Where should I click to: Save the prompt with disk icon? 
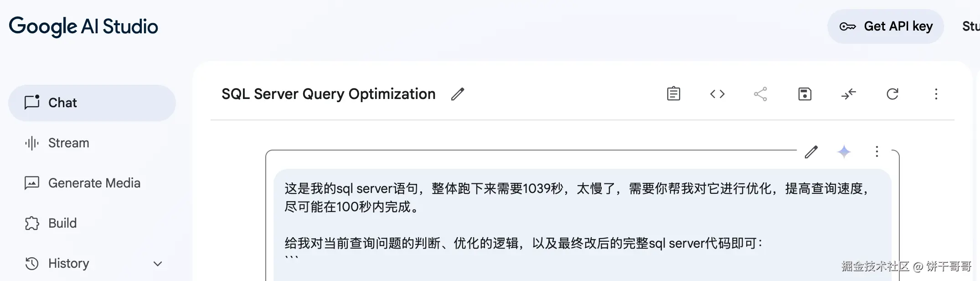coord(805,94)
